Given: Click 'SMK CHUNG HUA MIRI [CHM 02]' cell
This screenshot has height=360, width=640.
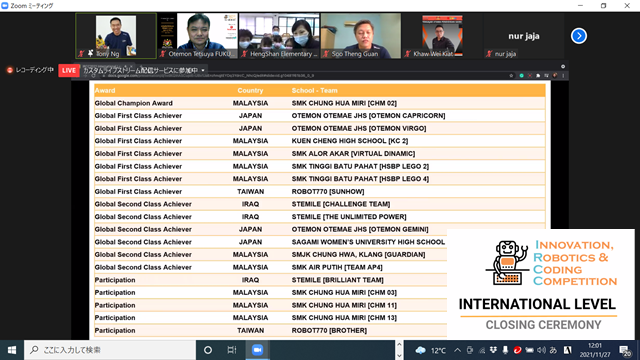Looking at the screenshot, I should [x=344, y=103].
